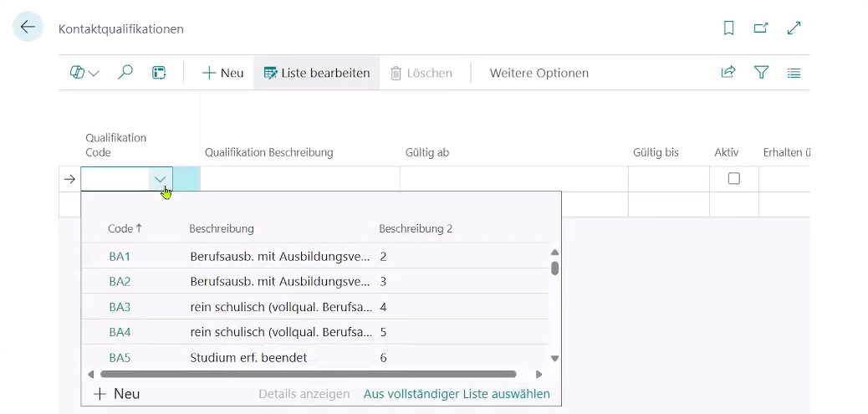Click the Qualifikation Code column header
Viewport: 868px width, 414px height.
[x=115, y=145]
